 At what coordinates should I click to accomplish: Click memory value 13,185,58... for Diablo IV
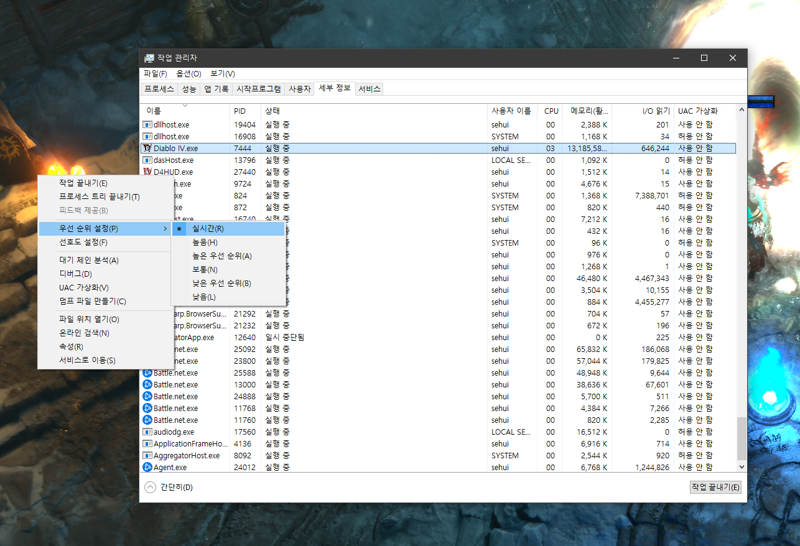[x=587, y=148]
